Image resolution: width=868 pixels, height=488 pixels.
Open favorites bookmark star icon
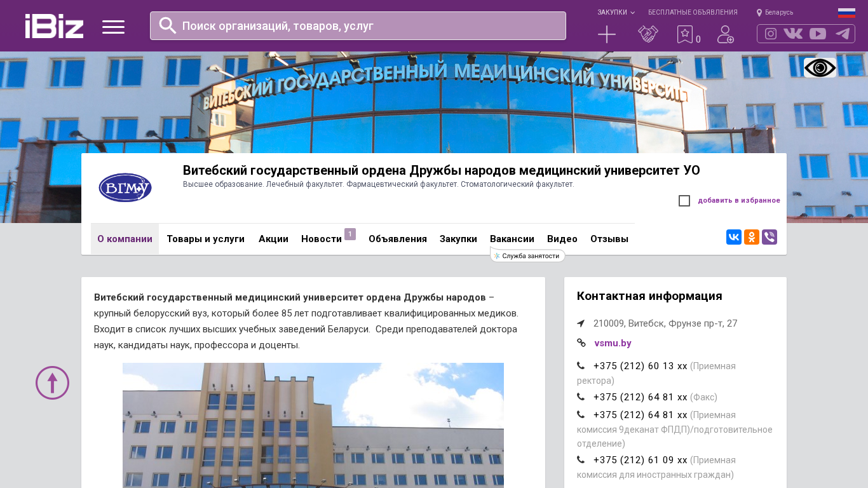click(x=685, y=34)
